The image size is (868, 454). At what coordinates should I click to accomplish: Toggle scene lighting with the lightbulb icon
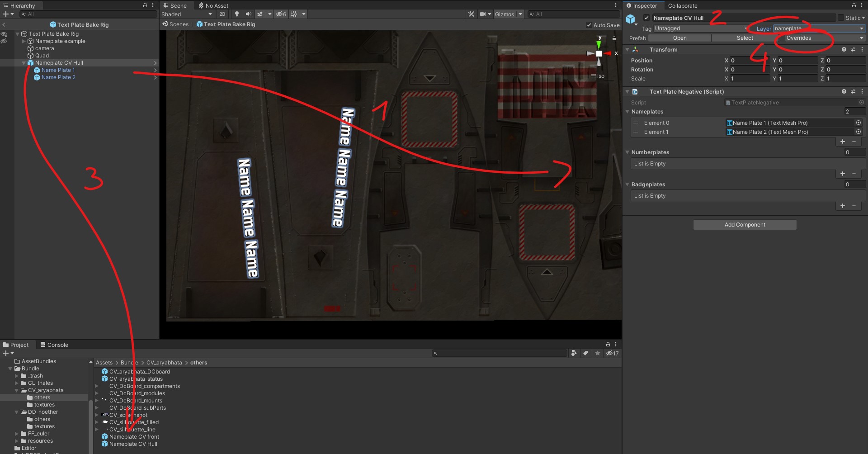(x=236, y=14)
